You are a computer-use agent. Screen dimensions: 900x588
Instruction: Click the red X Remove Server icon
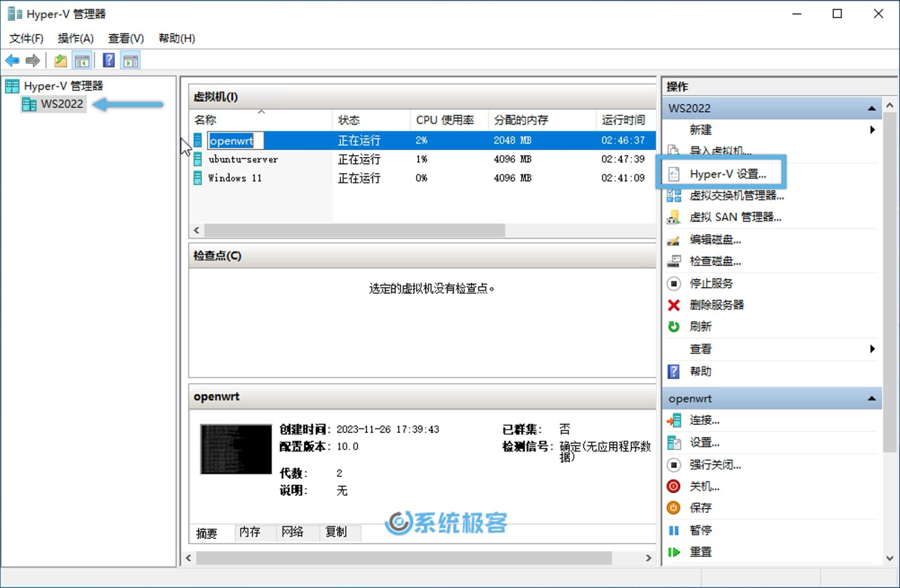point(673,305)
